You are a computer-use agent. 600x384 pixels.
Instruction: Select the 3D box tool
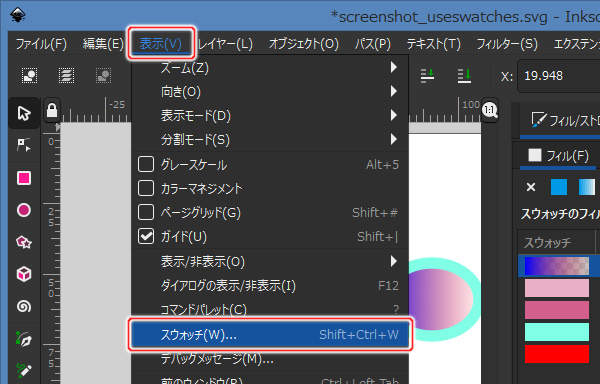(24, 274)
